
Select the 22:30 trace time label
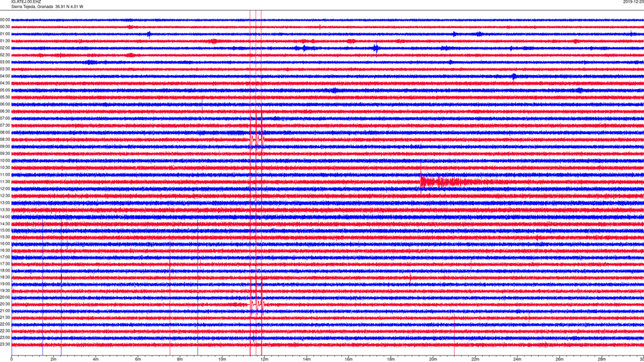coord(5,330)
